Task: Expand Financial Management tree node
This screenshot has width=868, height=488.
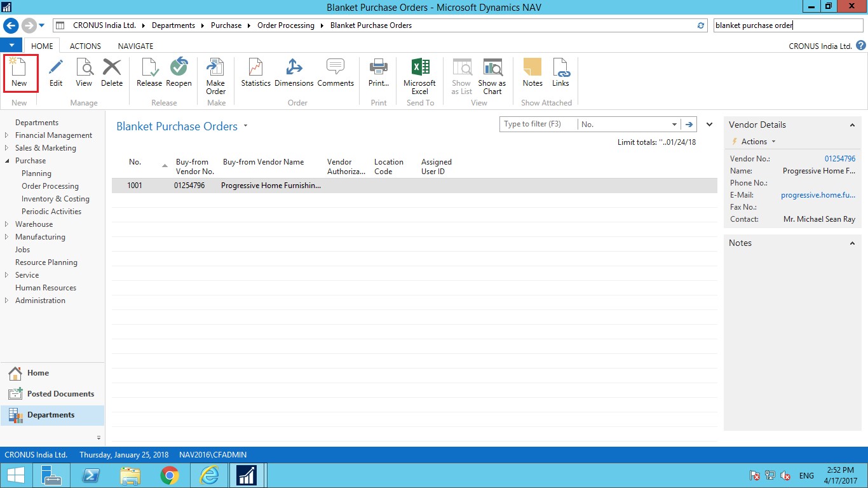Action: click(x=7, y=135)
